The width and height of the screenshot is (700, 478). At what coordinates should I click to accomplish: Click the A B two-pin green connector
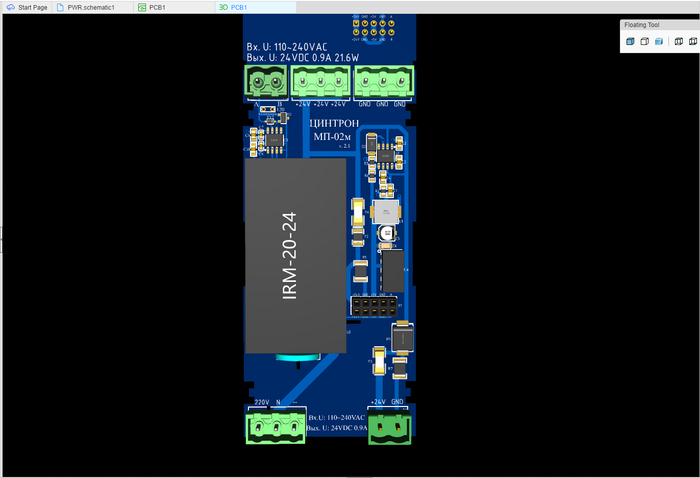coord(266,82)
